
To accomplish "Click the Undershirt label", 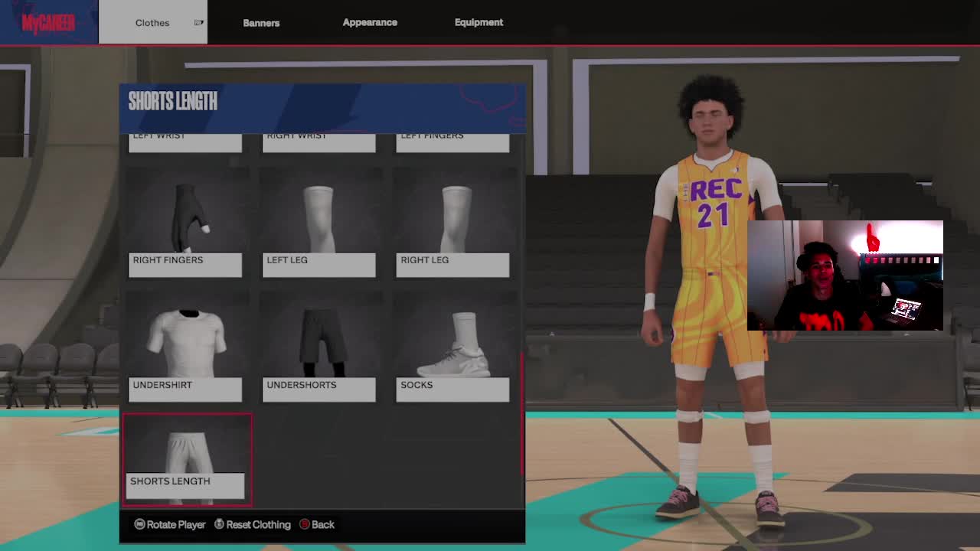I will [185, 389].
